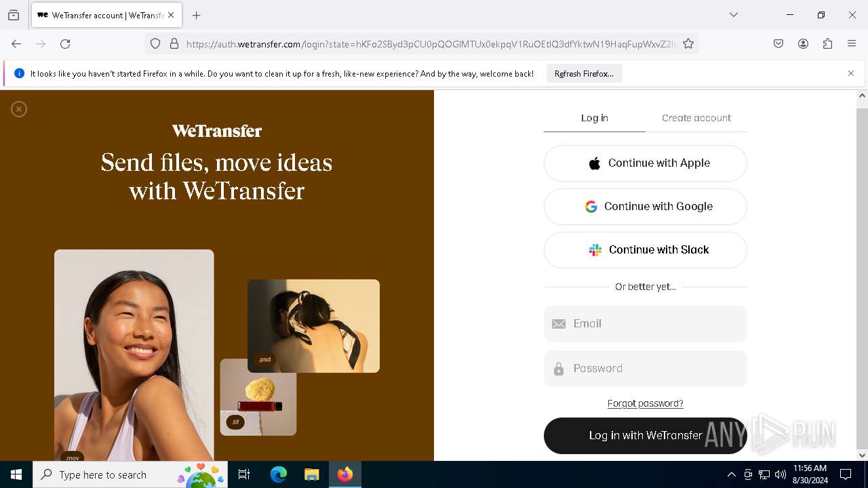Focus the Email input field
Screen dimensions: 868x488
point(646,324)
